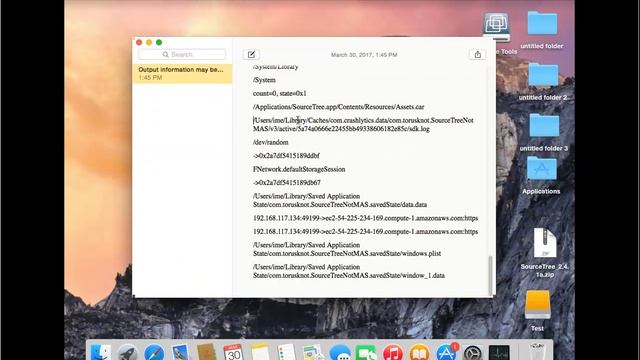640x360 pixels.
Task: Open Finder from the dock
Action: click(x=100, y=353)
